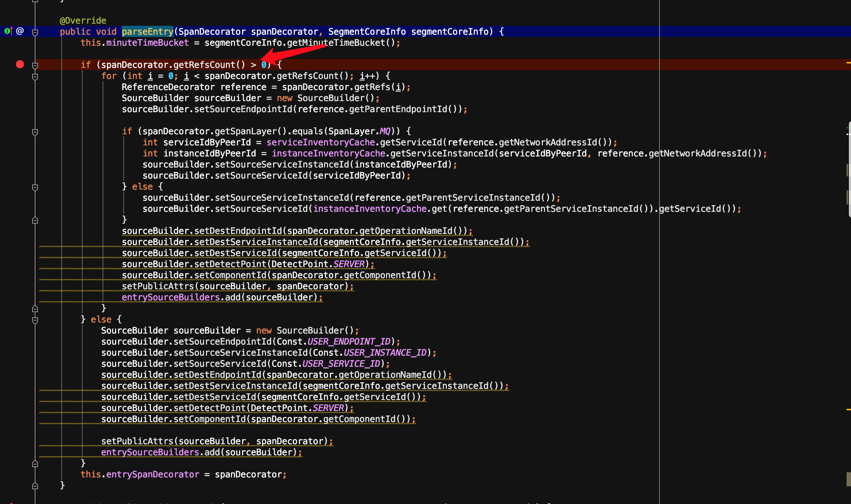Collapse the for loop fold marker
The width and height of the screenshot is (851, 504).
35,77
